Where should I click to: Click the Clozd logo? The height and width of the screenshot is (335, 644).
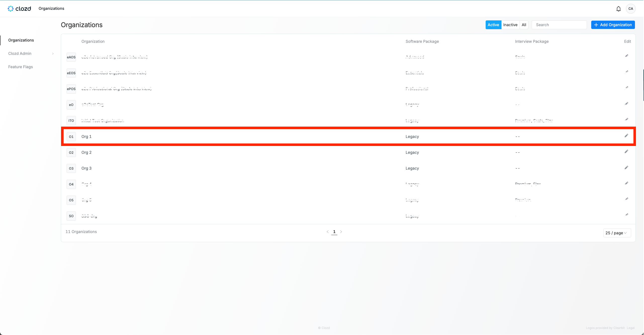pyautogui.click(x=19, y=9)
